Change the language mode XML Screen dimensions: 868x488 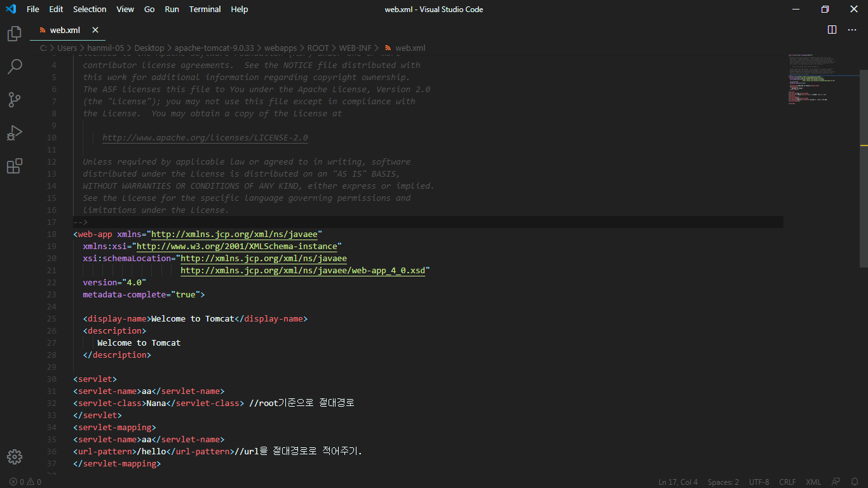coord(813,482)
